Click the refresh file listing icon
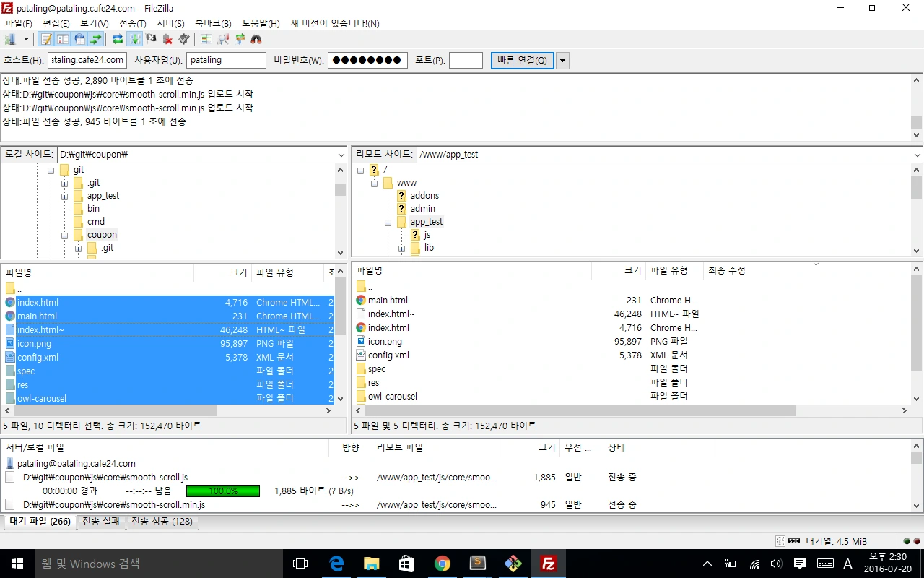The width and height of the screenshot is (924, 578). click(x=117, y=39)
